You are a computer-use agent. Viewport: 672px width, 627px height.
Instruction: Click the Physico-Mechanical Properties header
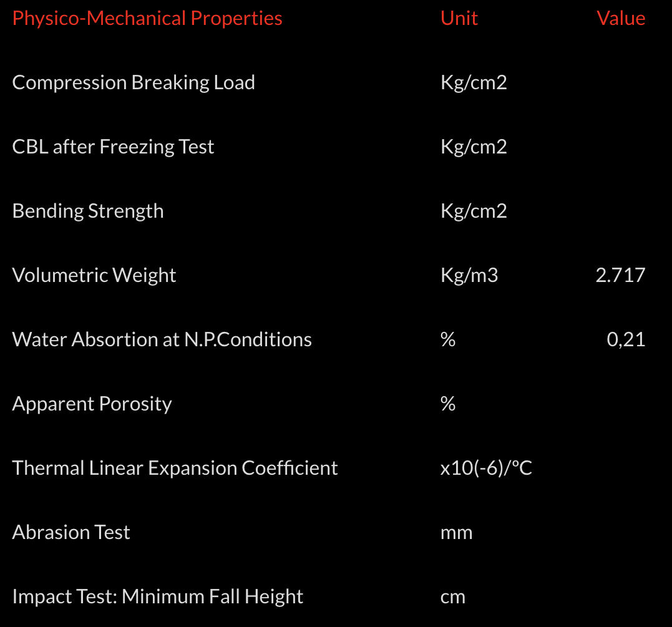pyautogui.click(x=147, y=18)
